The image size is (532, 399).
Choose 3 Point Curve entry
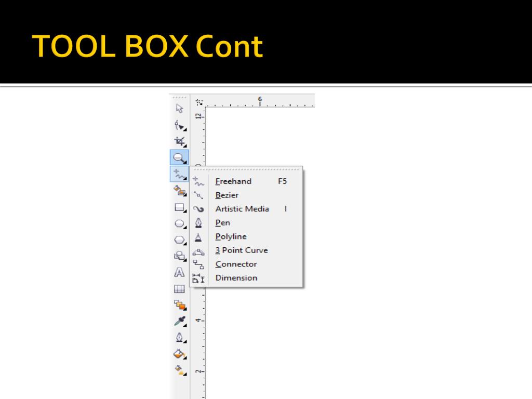(246, 250)
